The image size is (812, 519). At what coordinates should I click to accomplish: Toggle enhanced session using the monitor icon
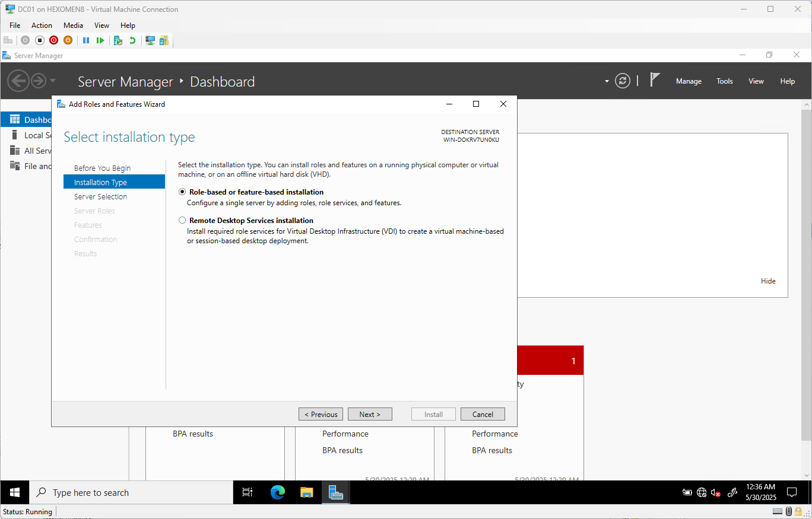[150, 40]
